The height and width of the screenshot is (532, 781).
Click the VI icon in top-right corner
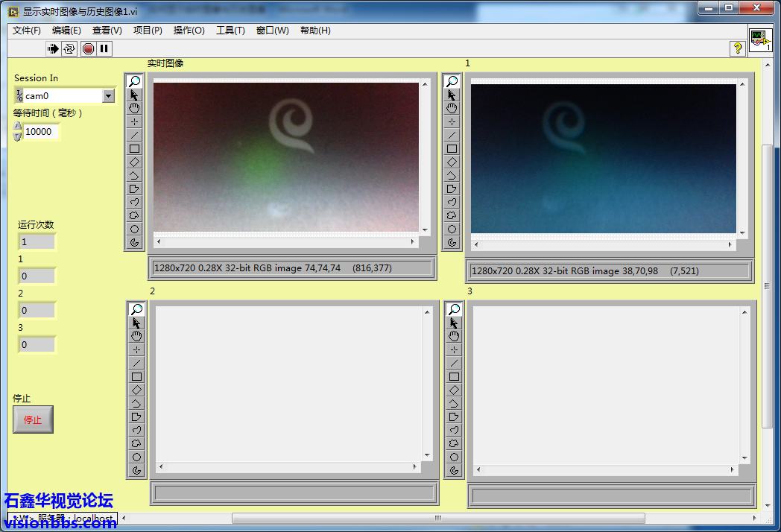[760, 40]
